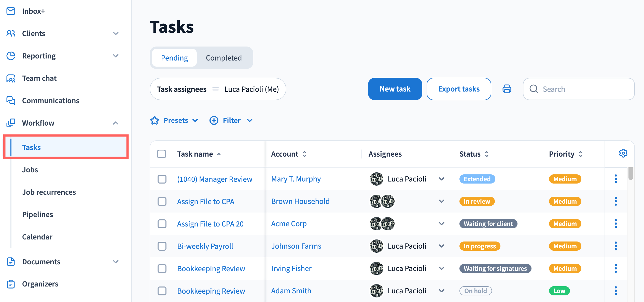Switch to the Completed tab
The image size is (644, 302).
[223, 58]
